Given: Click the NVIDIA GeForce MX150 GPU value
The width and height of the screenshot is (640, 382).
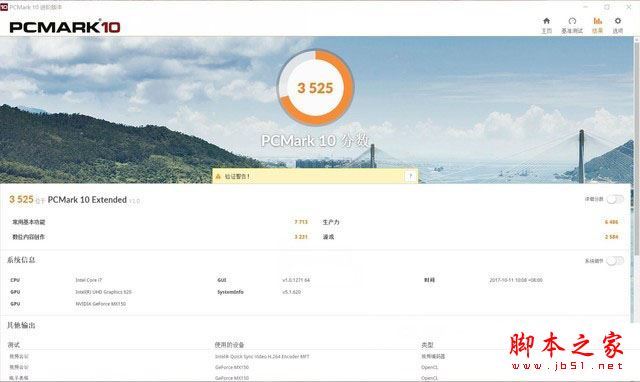Looking at the screenshot, I should pyautogui.click(x=100, y=304).
